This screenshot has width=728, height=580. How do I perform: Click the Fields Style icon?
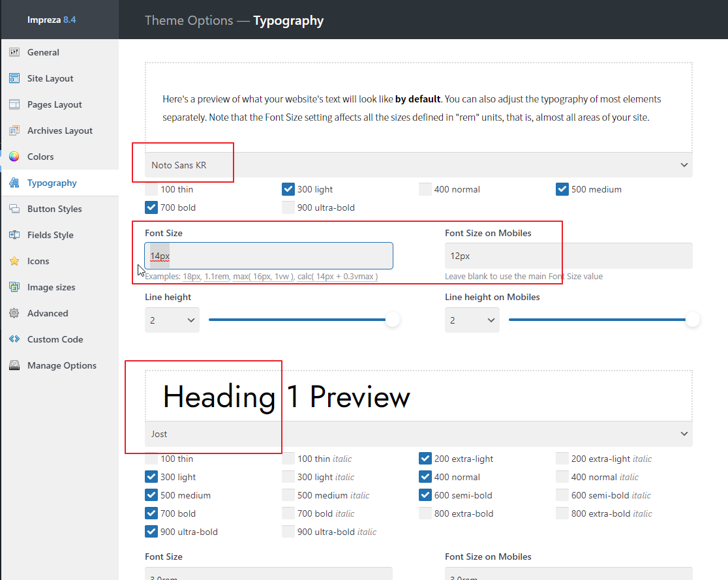14,234
